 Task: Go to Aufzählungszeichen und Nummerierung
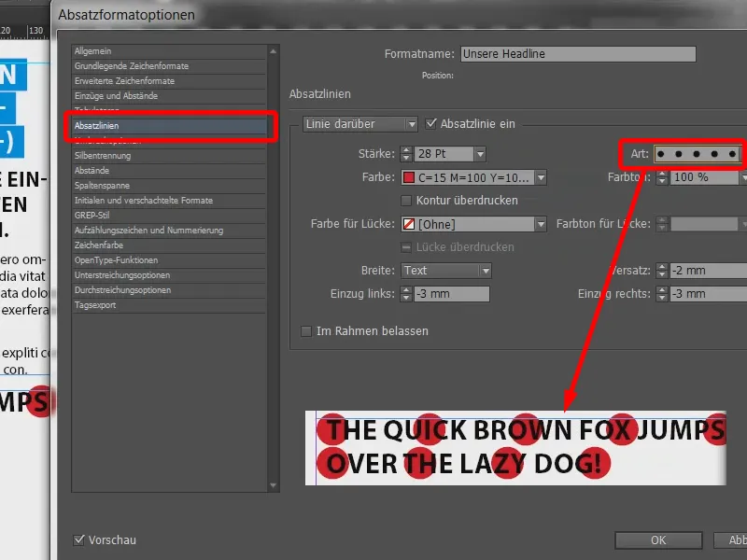169,231
